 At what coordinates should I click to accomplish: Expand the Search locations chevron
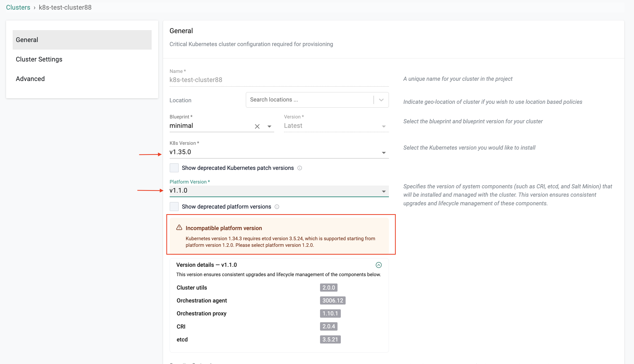[381, 100]
